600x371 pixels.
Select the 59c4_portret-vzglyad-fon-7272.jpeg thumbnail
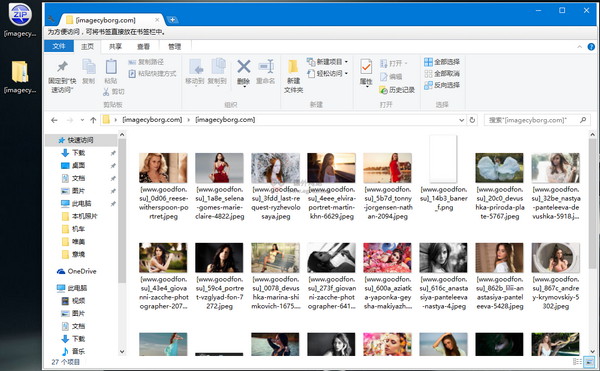point(219,257)
